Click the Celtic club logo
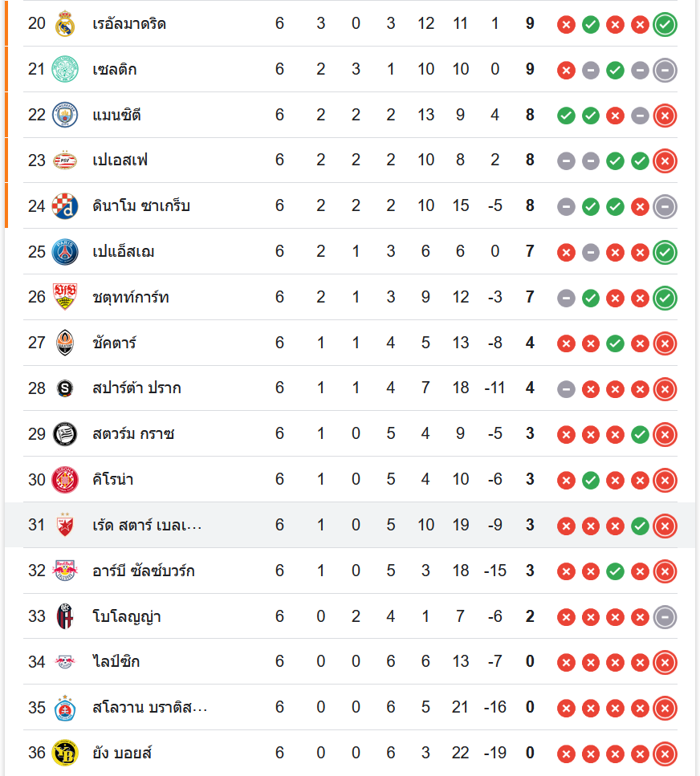700x776 pixels. 64,69
